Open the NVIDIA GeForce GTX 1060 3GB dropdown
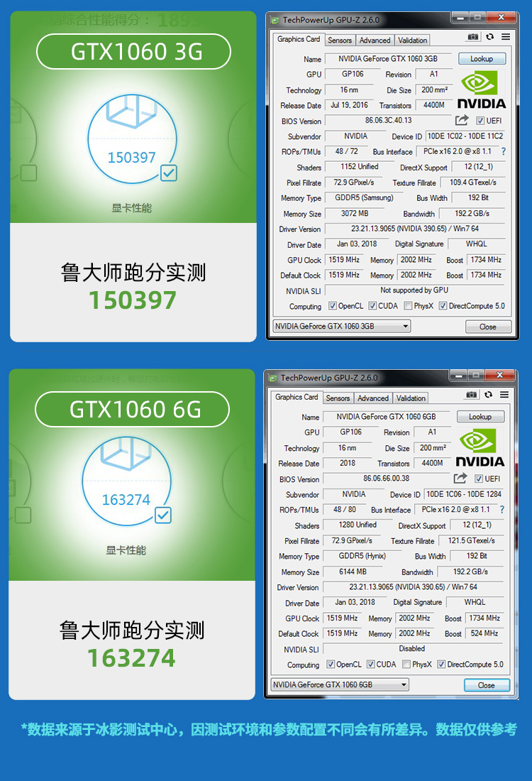Image resolution: width=532 pixels, height=781 pixels. (x=341, y=327)
